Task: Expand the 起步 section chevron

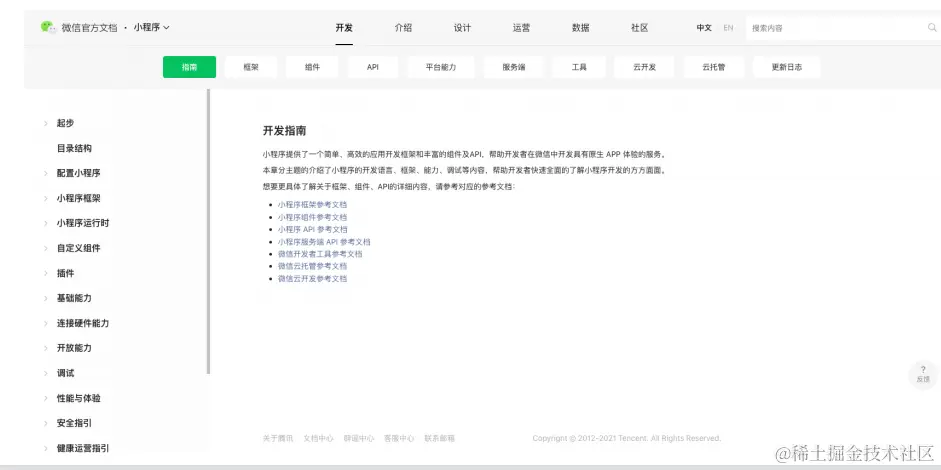Action: pos(46,123)
